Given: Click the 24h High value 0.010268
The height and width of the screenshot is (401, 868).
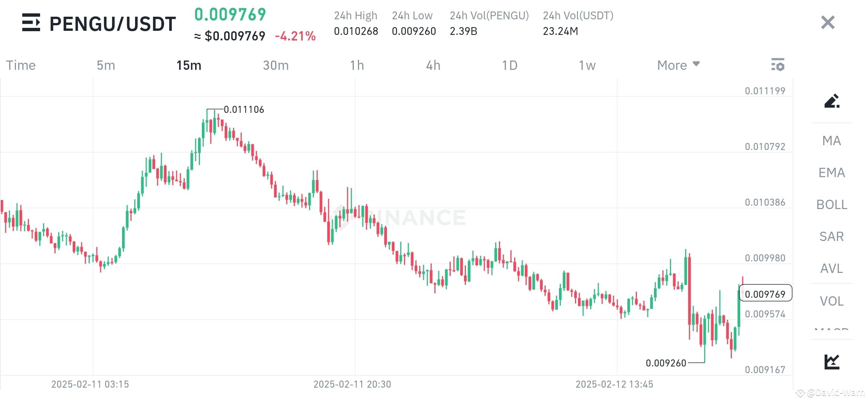Looking at the screenshot, I should (x=356, y=31).
